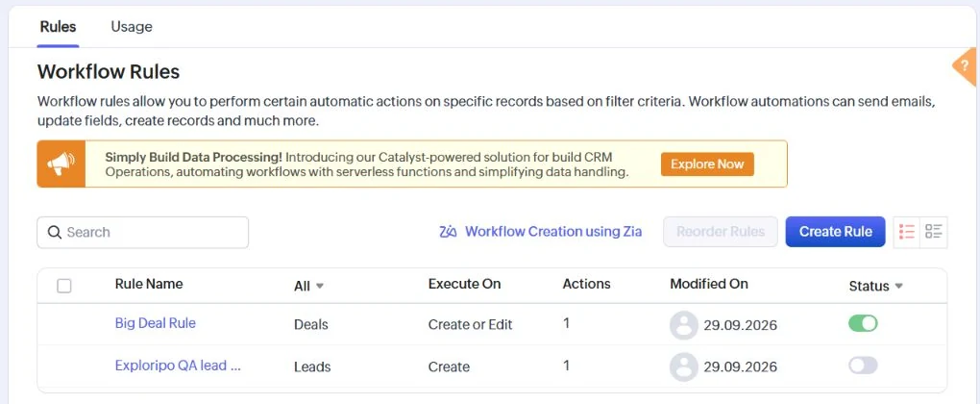Check the select-all rules checkbox

coord(63,286)
